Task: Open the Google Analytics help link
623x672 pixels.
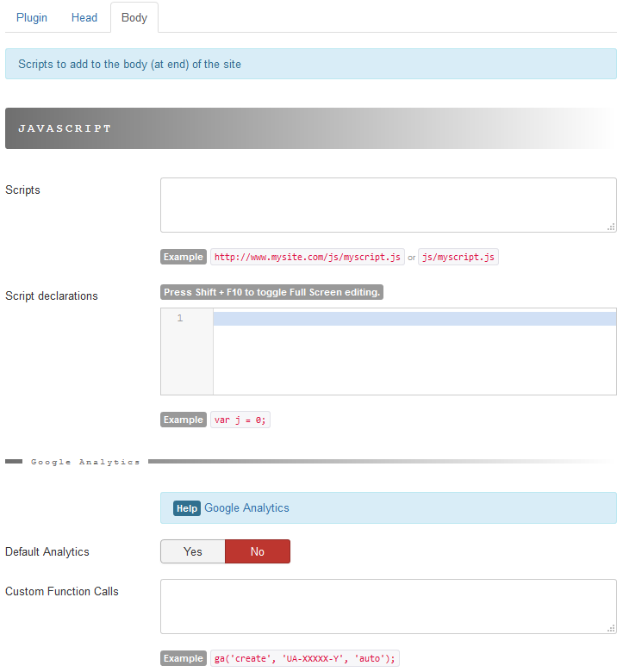Action: [x=246, y=508]
